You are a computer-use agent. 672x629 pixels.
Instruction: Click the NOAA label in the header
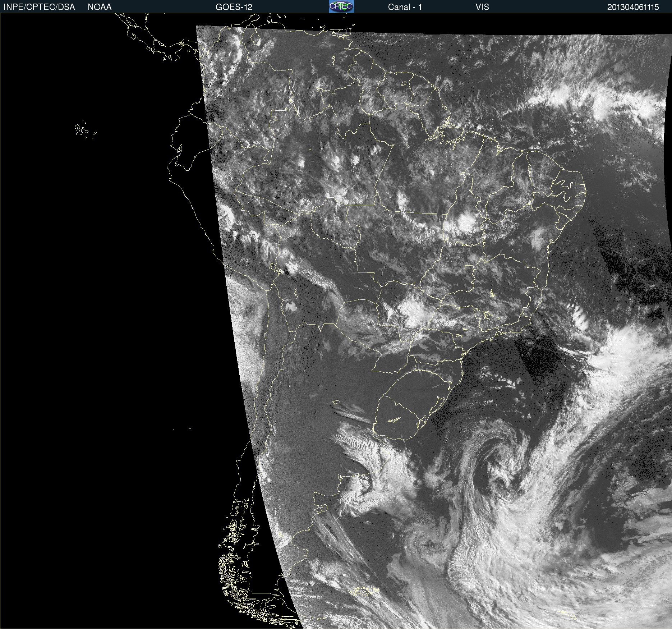(100, 7)
